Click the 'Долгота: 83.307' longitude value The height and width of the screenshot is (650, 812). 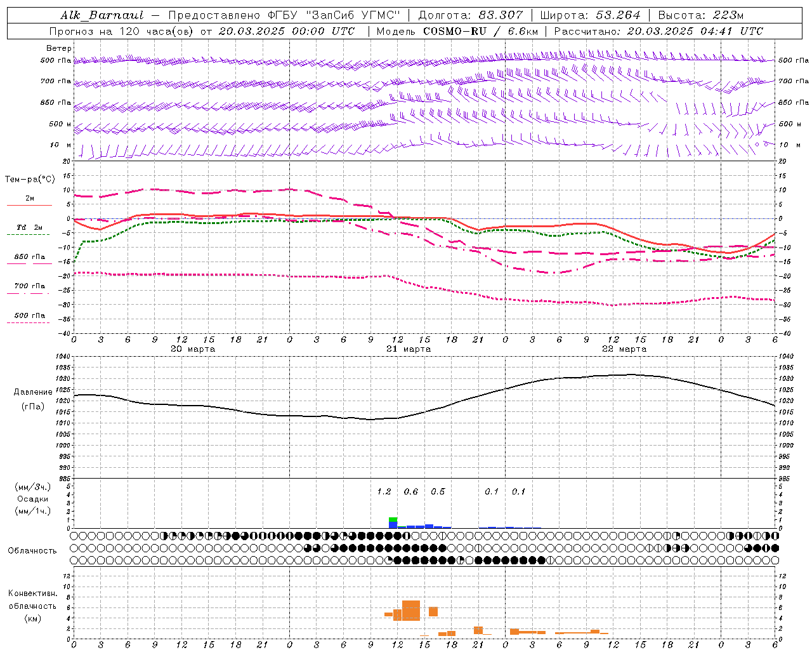pyautogui.click(x=471, y=15)
